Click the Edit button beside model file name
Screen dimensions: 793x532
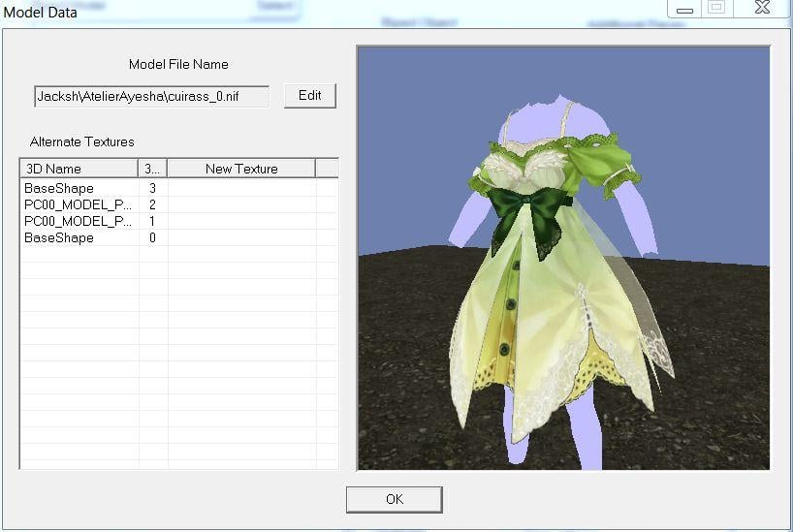point(310,96)
